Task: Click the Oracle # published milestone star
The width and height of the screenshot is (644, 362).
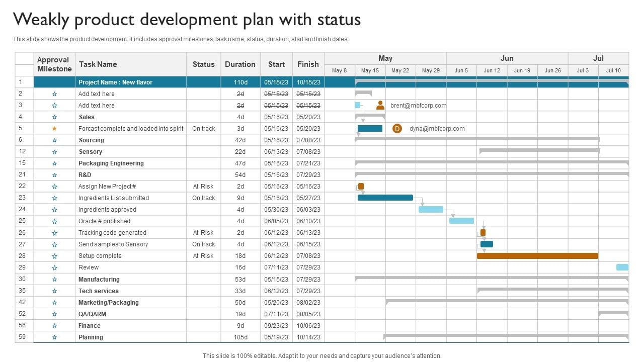Action: point(54,221)
